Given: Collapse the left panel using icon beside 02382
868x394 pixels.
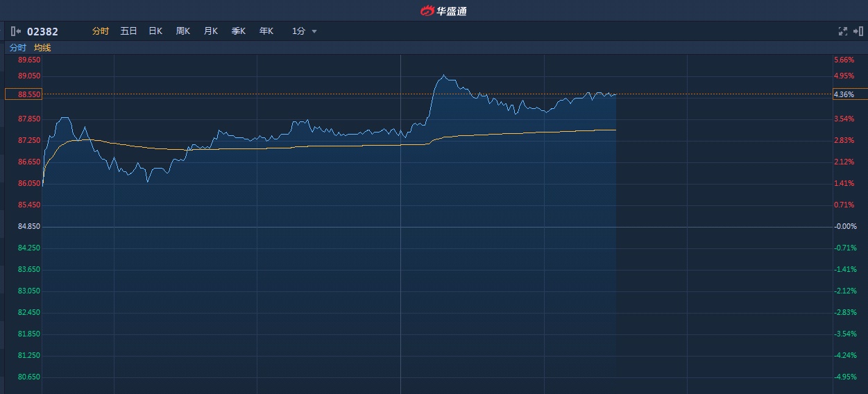Looking at the screenshot, I should 16,31.
